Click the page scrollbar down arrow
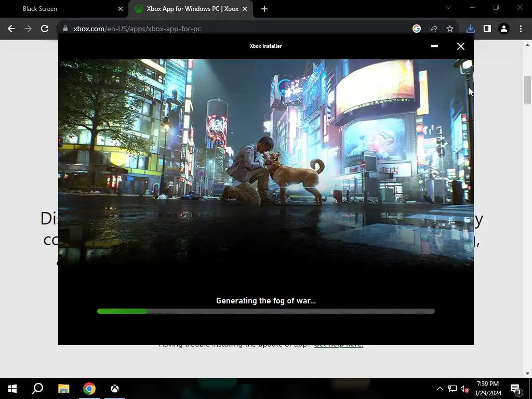The image size is (532, 399). [527, 374]
